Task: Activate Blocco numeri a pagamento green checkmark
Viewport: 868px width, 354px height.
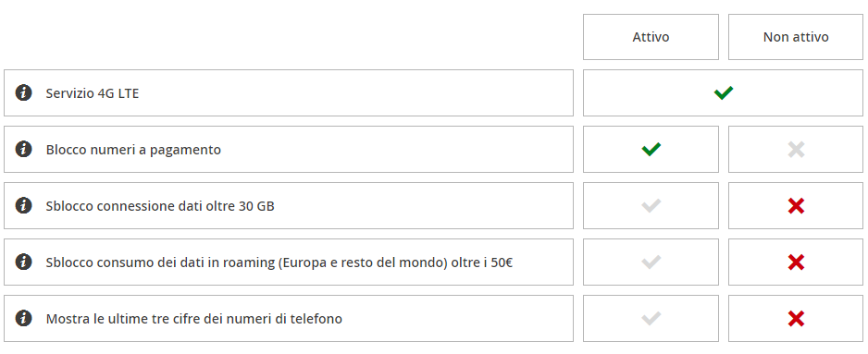Action: click(651, 150)
